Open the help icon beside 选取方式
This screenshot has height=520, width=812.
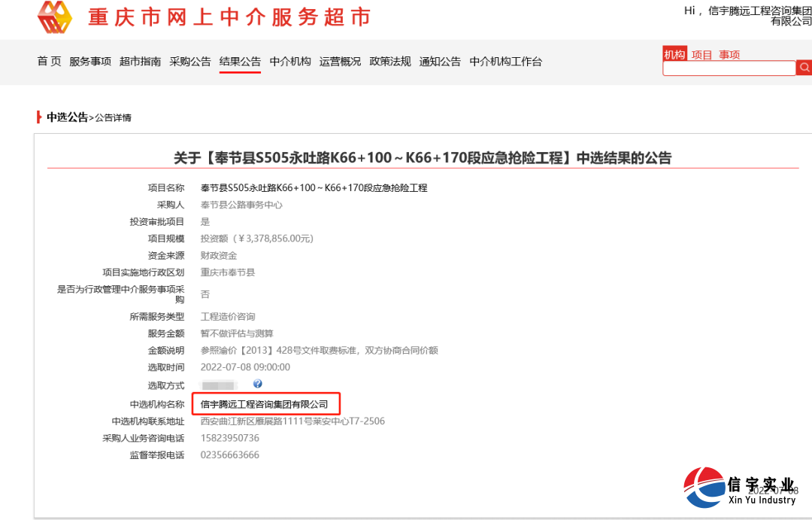click(258, 384)
